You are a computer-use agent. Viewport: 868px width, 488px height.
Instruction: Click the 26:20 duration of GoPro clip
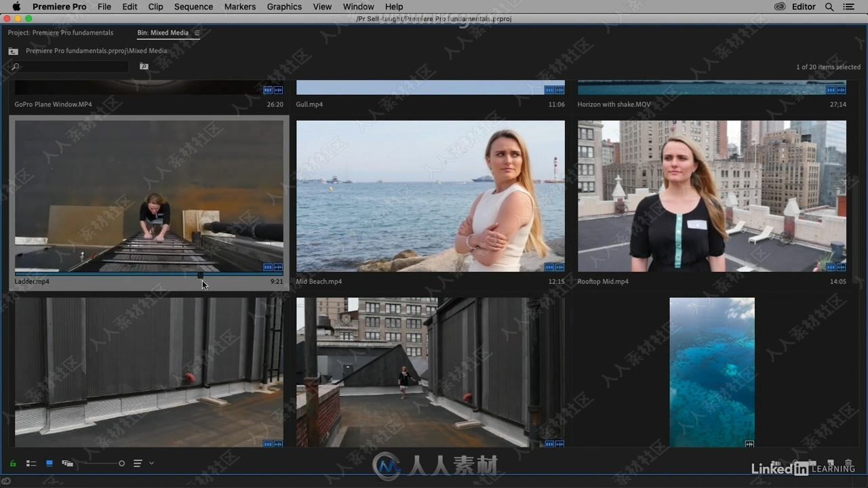tap(275, 104)
